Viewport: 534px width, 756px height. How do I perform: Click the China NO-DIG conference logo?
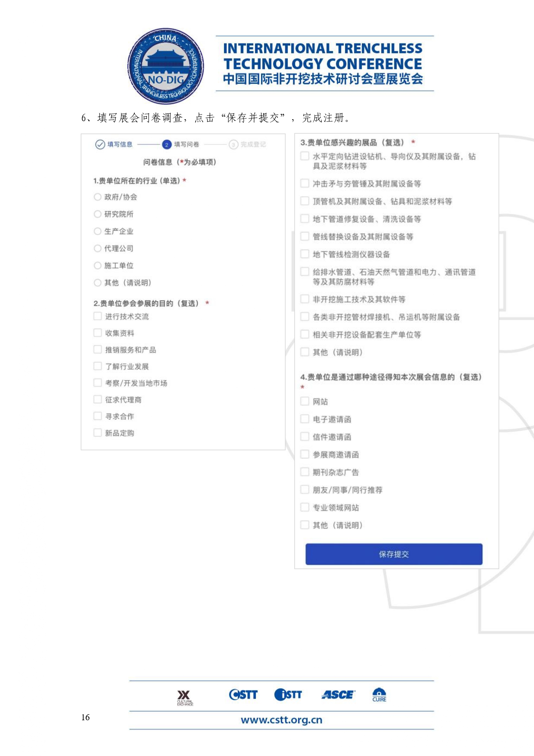[166, 66]
